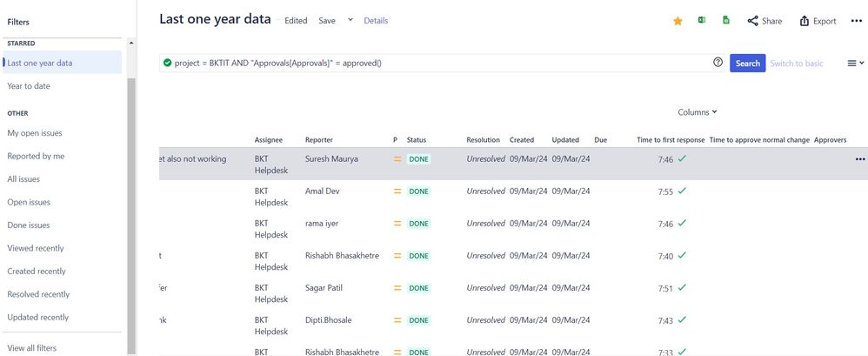Click medium priority icon in rama iyer row
868x356 pixels.
pyautogui.click(x=397, y=224)
